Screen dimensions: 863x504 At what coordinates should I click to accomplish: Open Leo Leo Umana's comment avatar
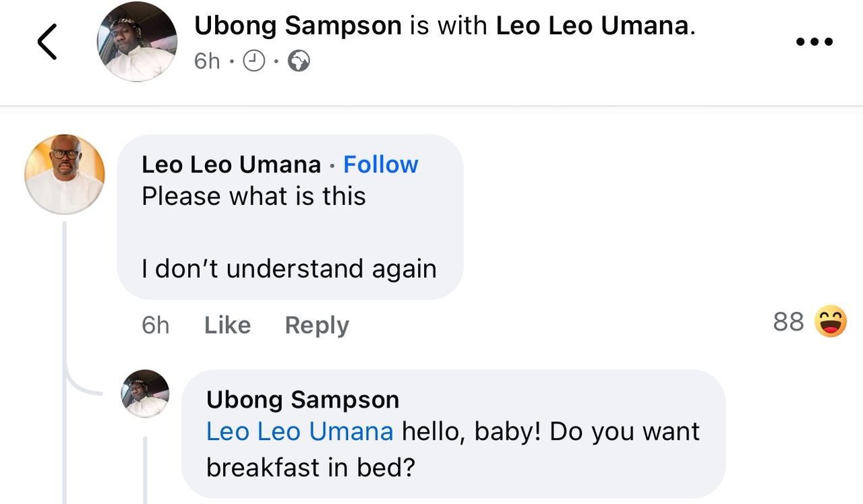pyautogui.click(x=65, y=175)
